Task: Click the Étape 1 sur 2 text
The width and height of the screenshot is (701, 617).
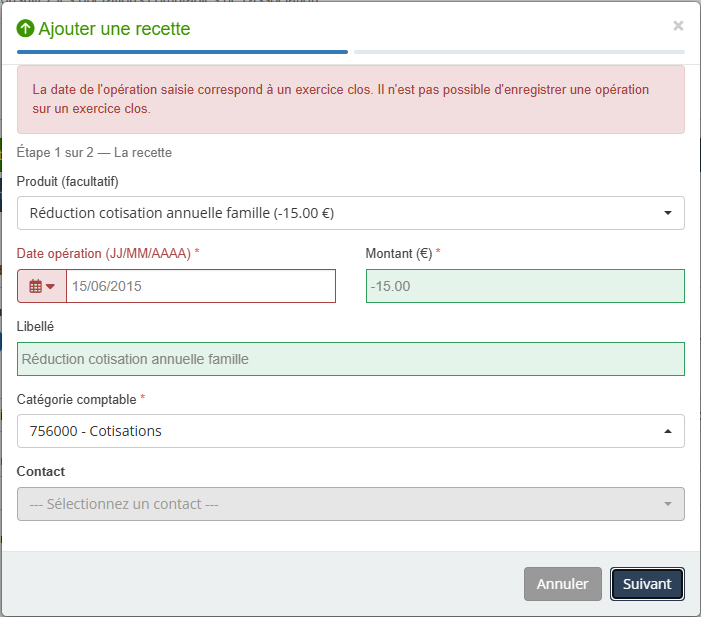Action: point(94,152)
